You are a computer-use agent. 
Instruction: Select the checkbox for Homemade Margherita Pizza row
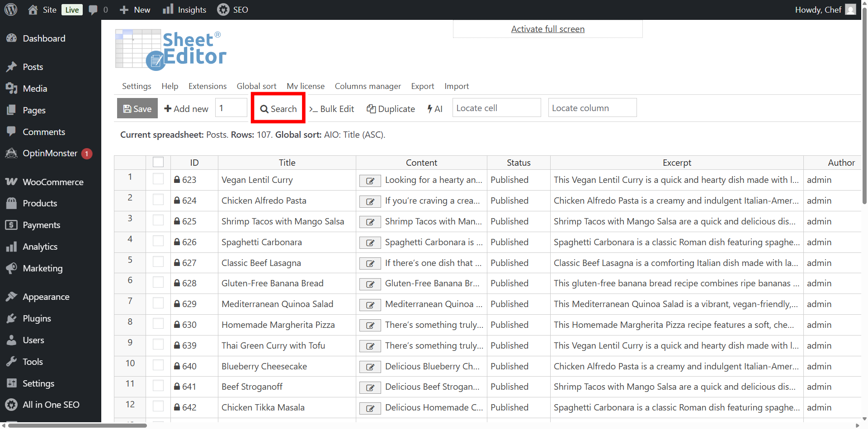click(x=158, y=324)
